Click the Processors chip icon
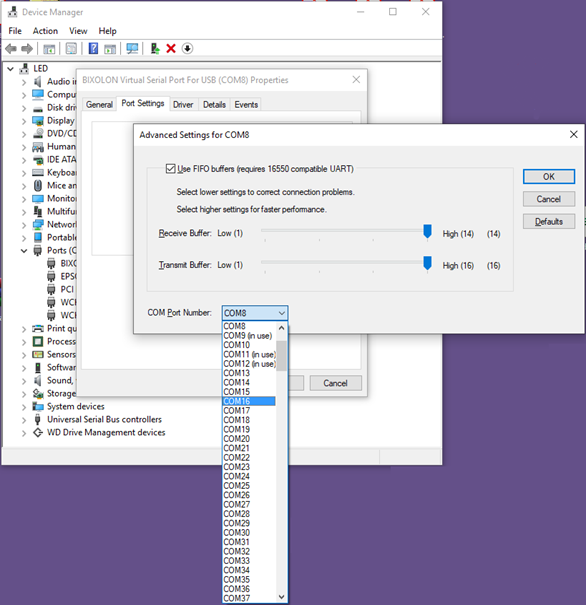 38,341
